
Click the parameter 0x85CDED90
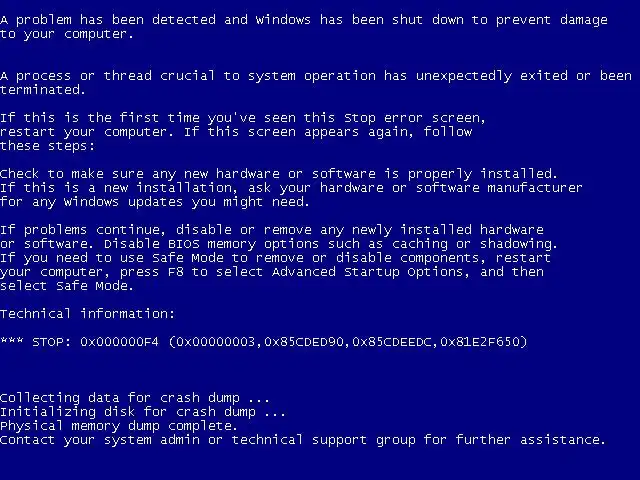pyautogui.click(x=304, y=342)
